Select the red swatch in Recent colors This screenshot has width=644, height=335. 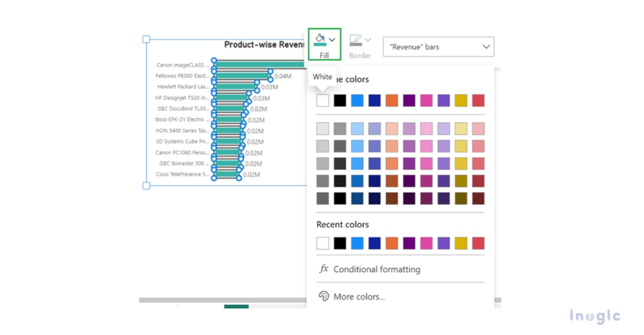478,243
